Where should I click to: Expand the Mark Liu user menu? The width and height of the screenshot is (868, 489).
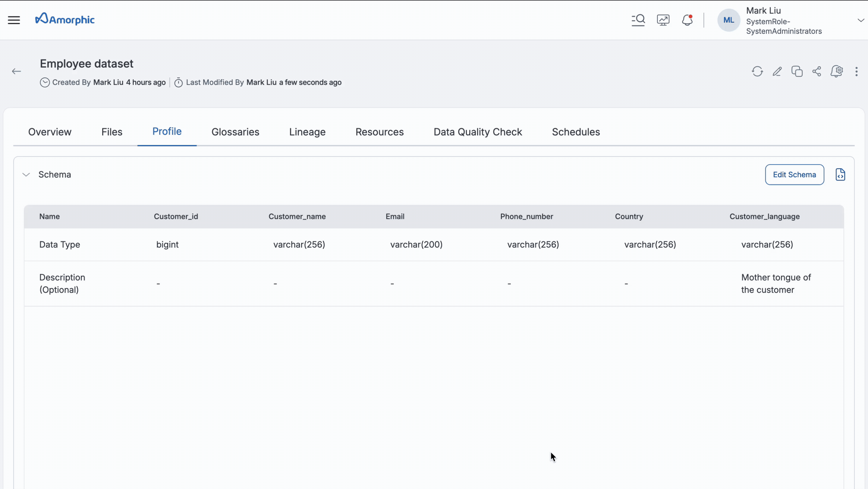[860, 20]
